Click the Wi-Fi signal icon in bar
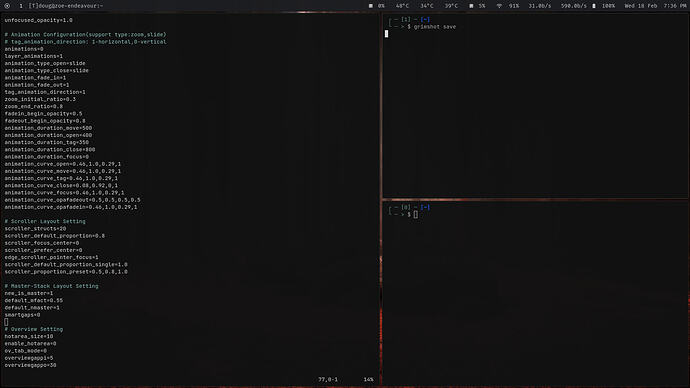Image resolution: width=690 pixels, height=388 pixels. (499, 6)
